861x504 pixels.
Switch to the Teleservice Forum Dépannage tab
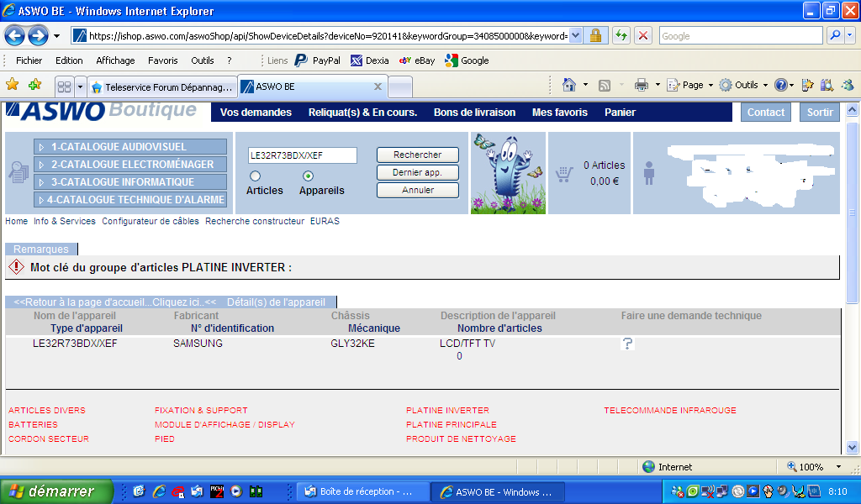(162, 87)
